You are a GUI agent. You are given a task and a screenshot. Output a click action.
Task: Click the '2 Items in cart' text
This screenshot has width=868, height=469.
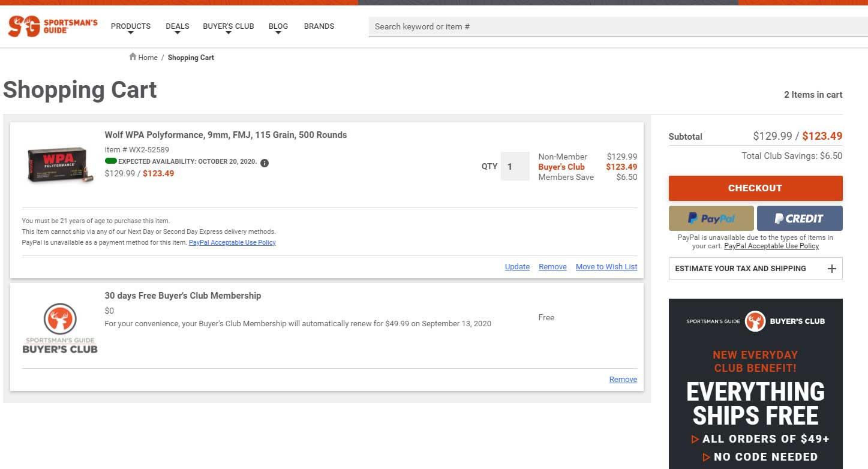point(813,95)
